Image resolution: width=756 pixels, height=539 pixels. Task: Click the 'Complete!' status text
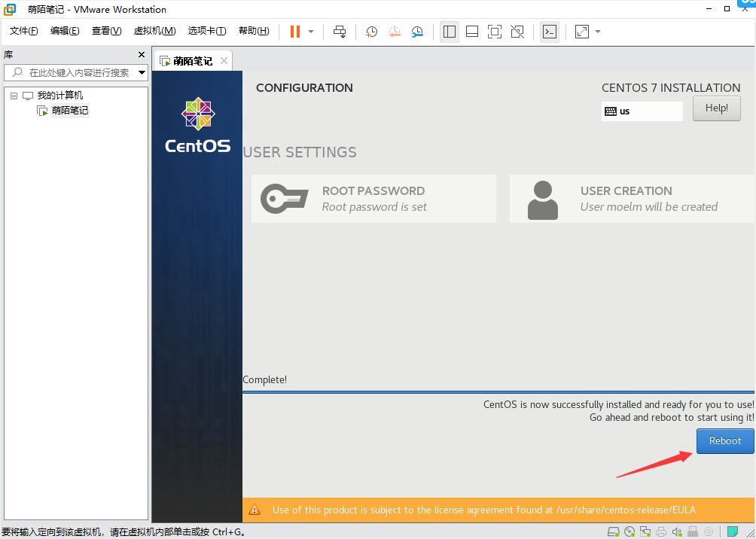265,379
